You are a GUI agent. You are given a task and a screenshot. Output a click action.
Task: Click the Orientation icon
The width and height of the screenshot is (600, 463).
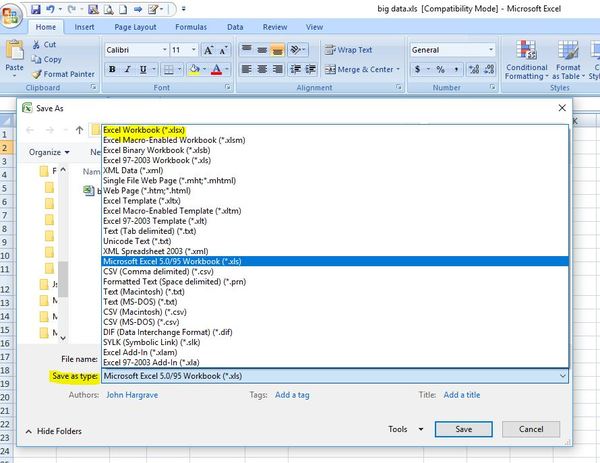pos(297,50)
